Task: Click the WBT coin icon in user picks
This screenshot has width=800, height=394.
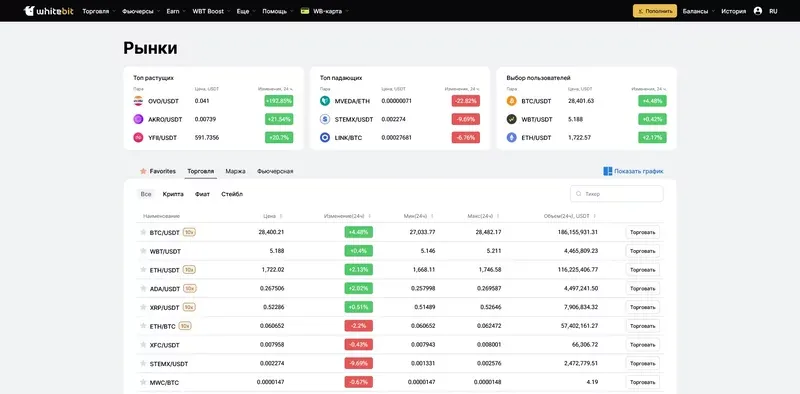Action: coord(511,119)
